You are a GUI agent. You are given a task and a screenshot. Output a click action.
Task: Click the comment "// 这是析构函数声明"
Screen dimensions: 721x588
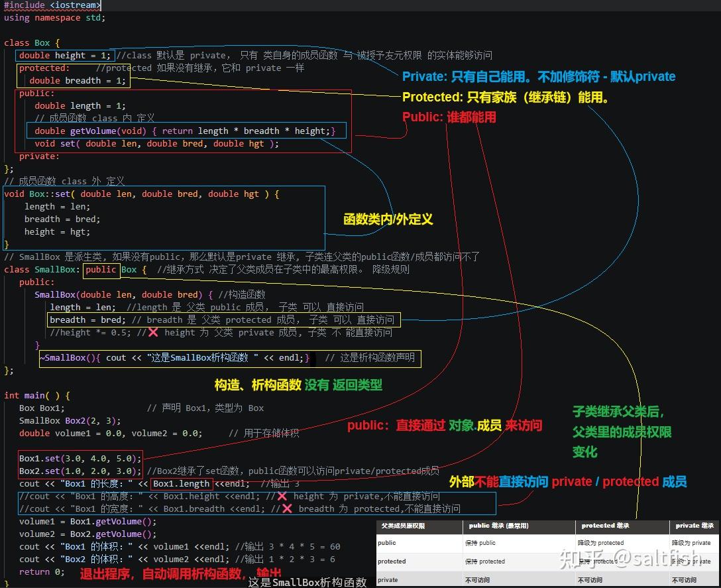(x=370, y=358)
